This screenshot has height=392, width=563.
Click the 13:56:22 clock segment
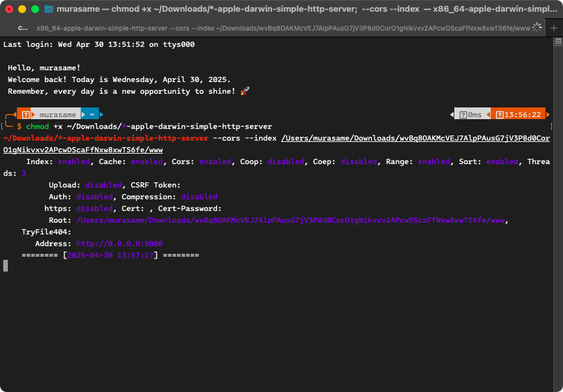518,115
